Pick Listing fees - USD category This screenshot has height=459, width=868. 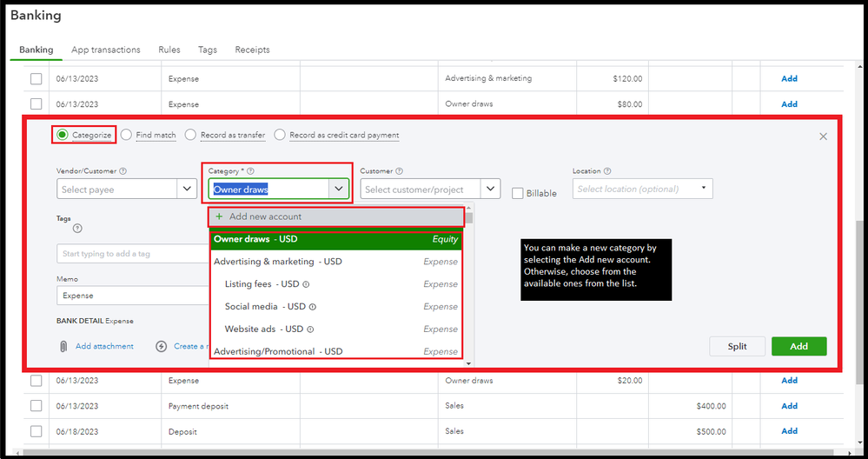pos(336,284)
